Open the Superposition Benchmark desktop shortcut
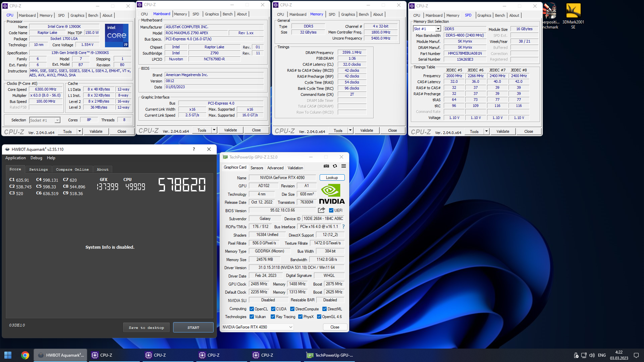 [550, 16]
